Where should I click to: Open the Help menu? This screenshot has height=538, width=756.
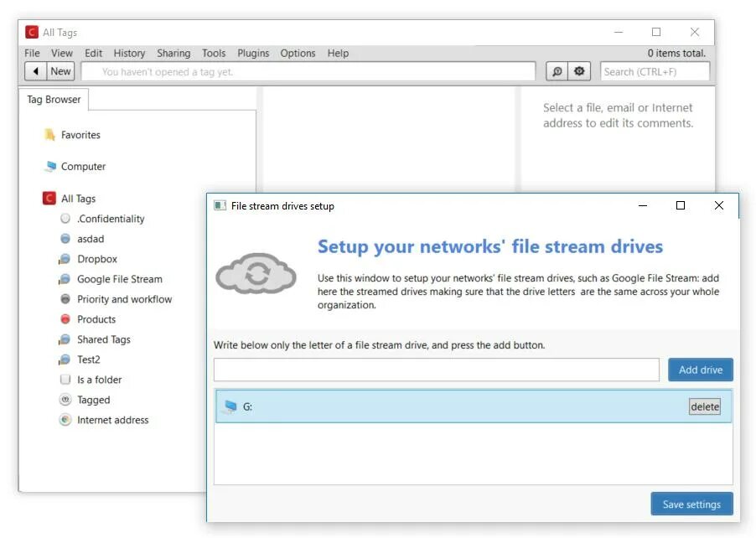338,53
